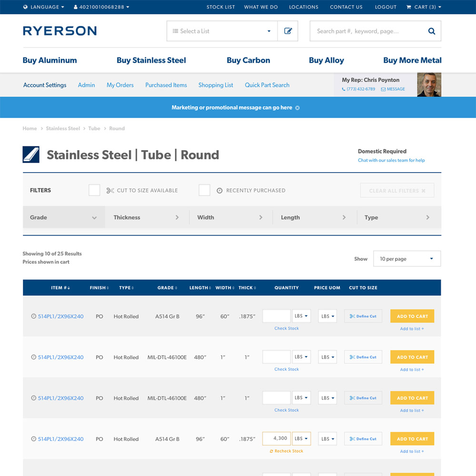Image resolution: width=476 pixels, height=476 pixels.
Task: Expand the Type filter
Action: [x=399, y=217]
